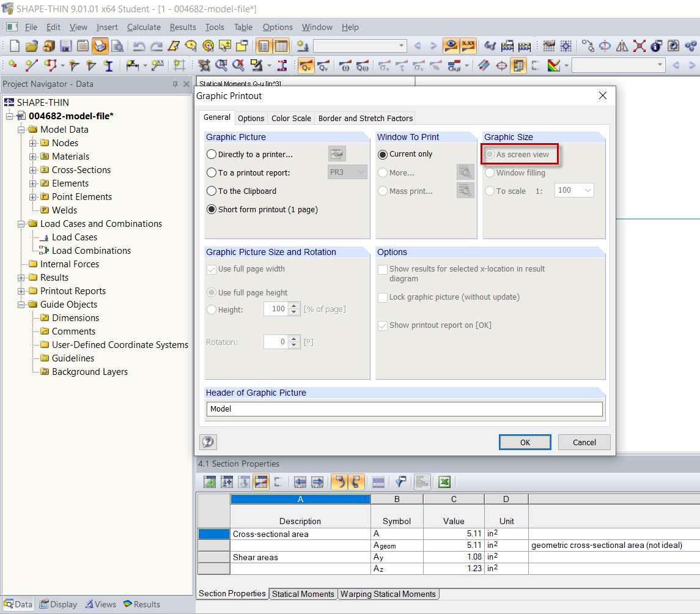Click the color rainbow display icon
This screenshot has height=614, width=700.
553,65
